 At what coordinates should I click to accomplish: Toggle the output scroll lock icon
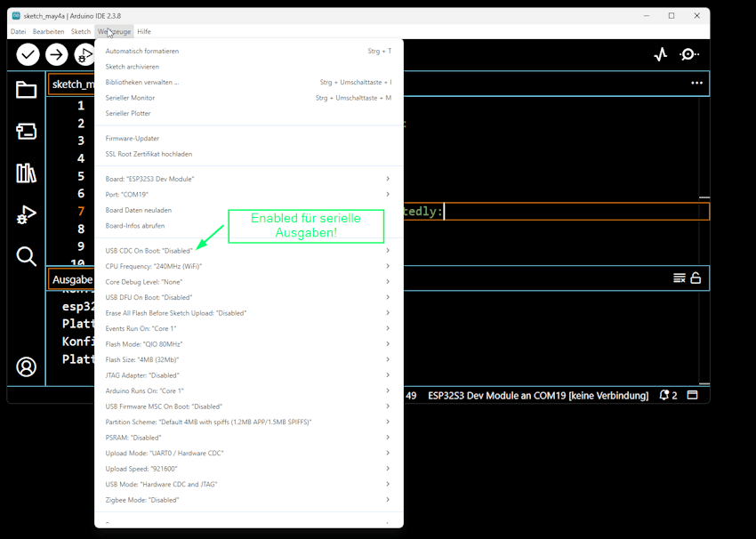pos(696,278)
